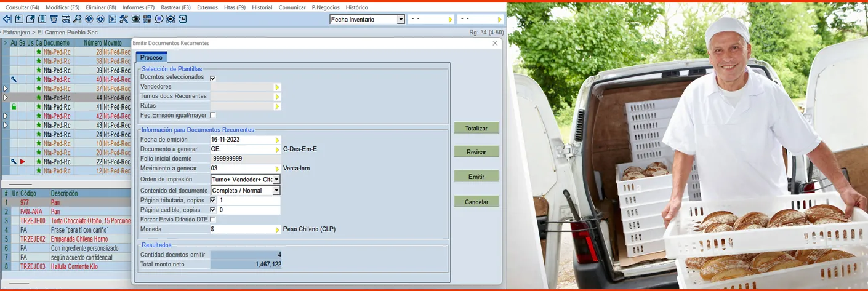Click the Emitir button

(x=476, y=177)
